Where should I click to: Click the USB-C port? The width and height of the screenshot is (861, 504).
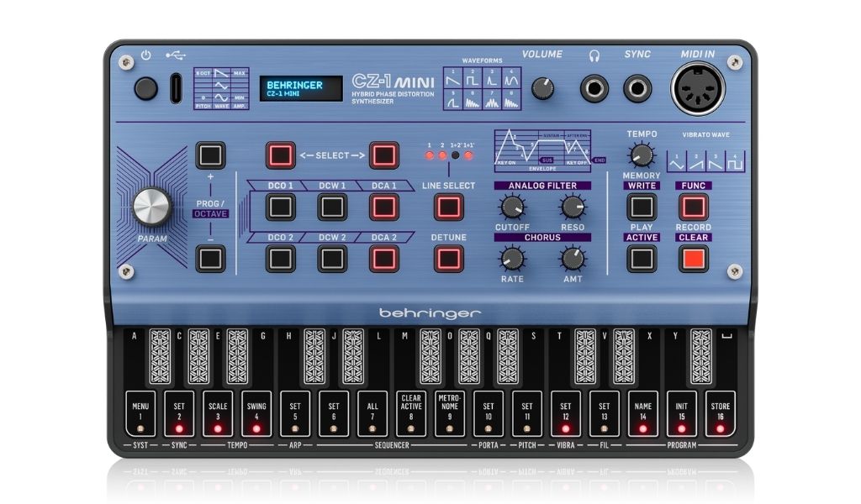(x=176, y=88)
